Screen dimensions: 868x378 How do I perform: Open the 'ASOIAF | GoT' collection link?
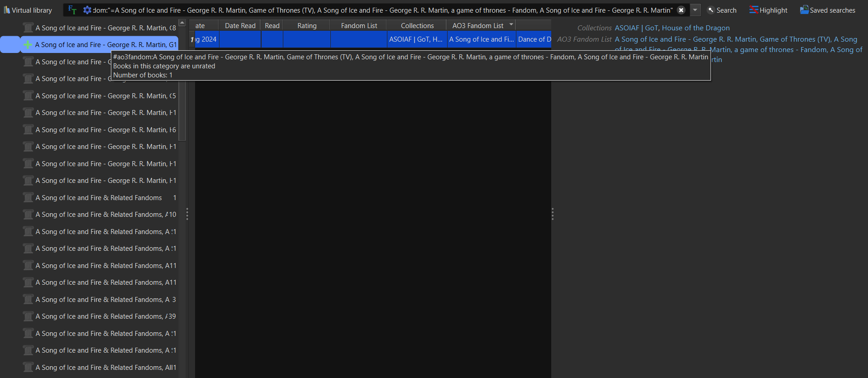[x=636, y=28]
